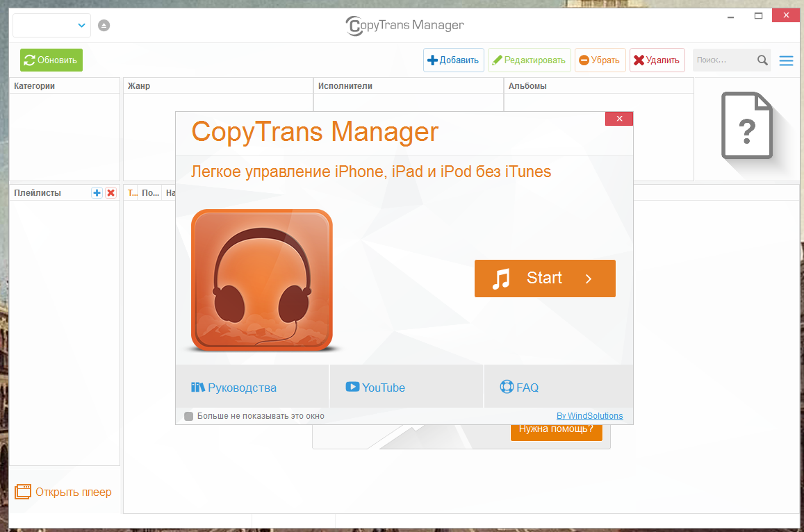
Task: Click the Альбомы column header
Action: [598, 85]
